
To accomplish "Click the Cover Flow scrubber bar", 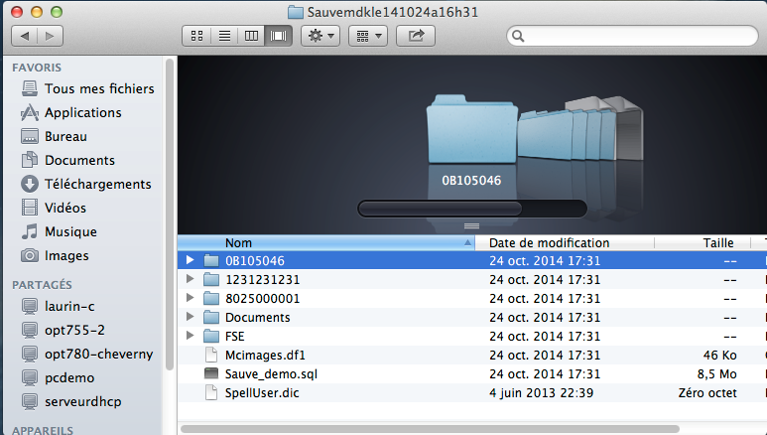I will (x=472, y=209).
